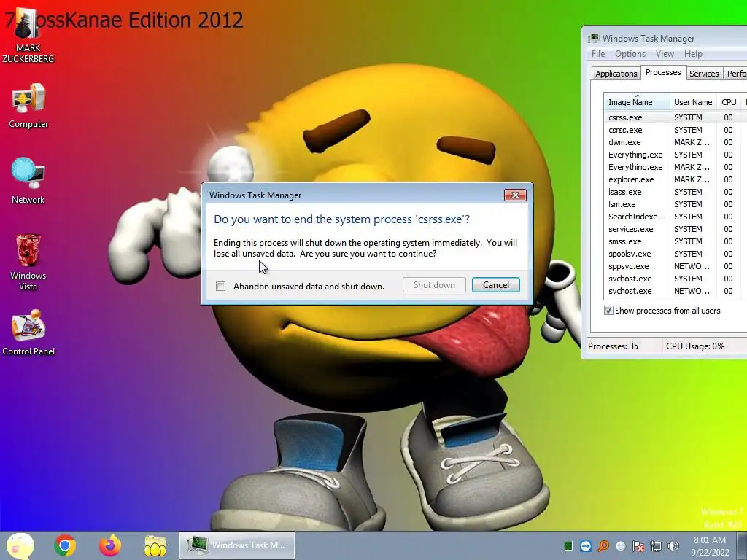Switch to the Applications tab
Viewport: 747px width, 560px height.
(x=616, y=74)
